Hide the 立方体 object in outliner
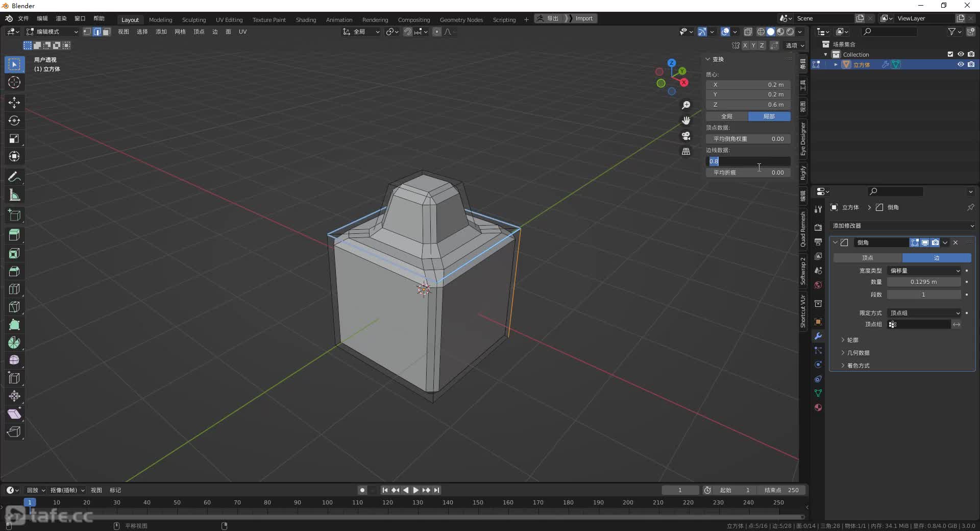This screenshot has width=980, height=531. [961, 64]
